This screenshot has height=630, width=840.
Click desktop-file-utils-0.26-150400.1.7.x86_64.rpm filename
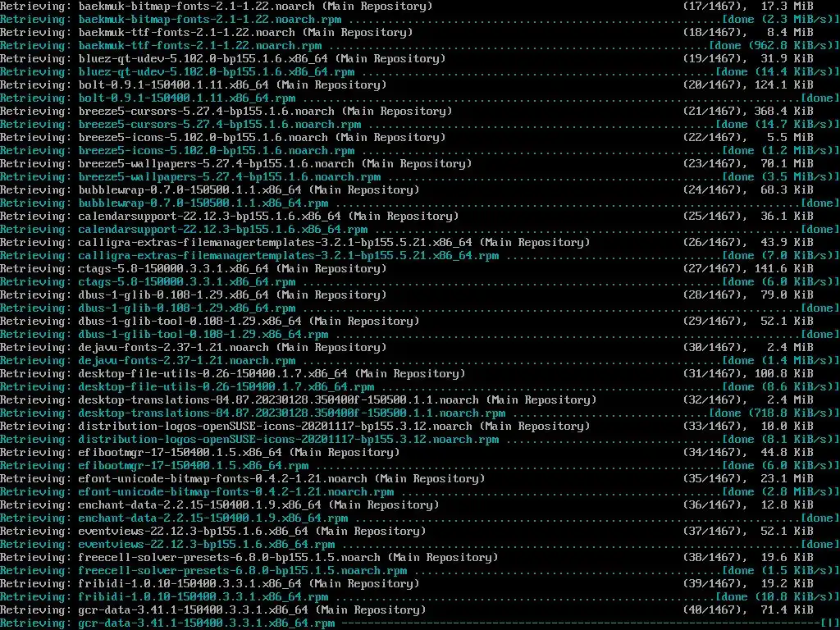(226, 387)
